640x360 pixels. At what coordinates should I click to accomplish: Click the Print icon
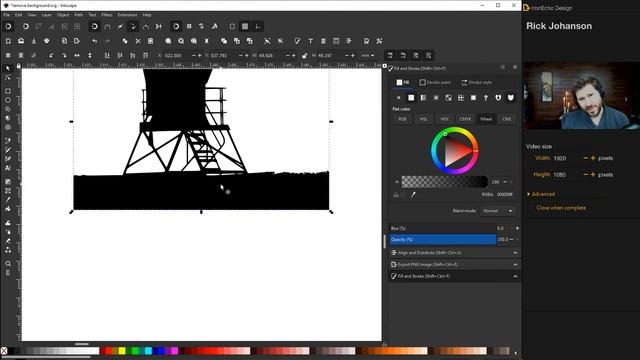tap(47, 41)
